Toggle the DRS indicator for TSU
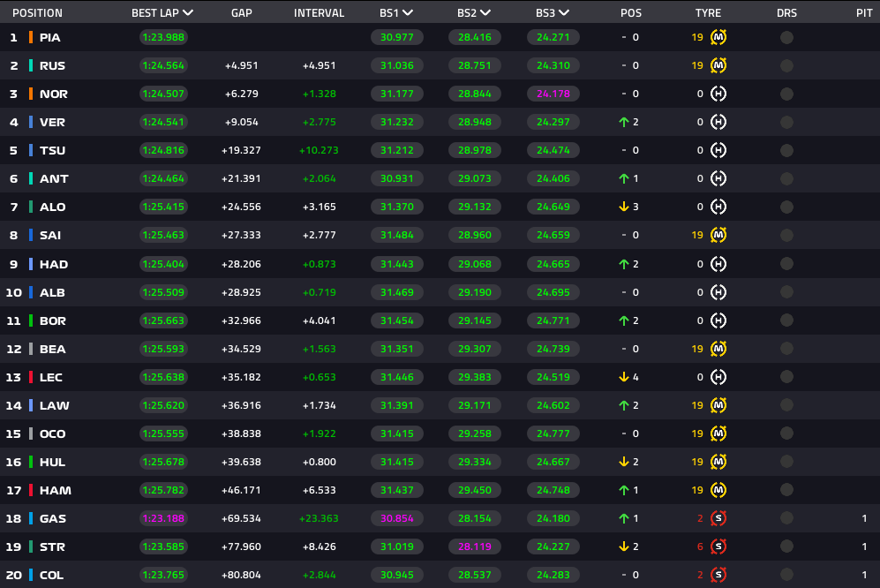 pyautogui.click(x=786, y=150)
